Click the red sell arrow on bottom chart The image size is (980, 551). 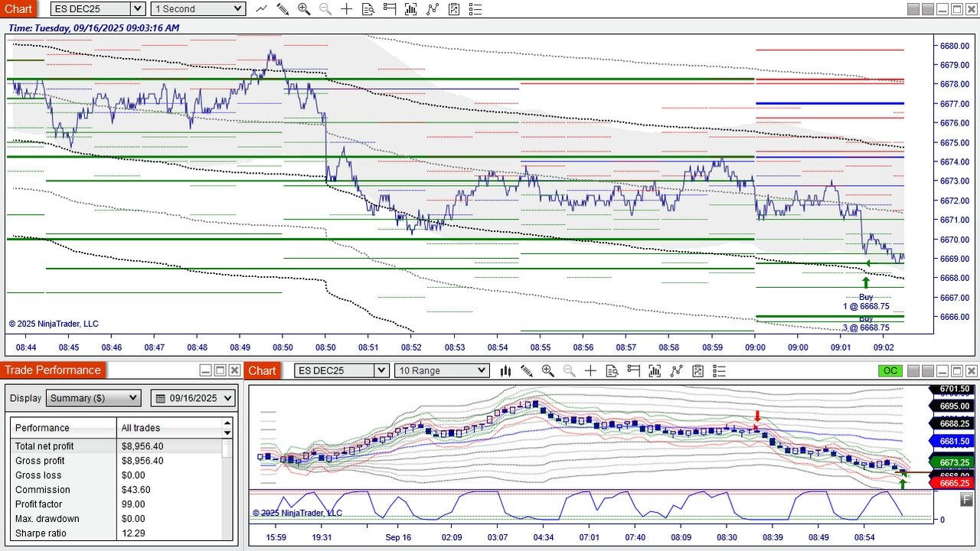click(x=757, y=417)
